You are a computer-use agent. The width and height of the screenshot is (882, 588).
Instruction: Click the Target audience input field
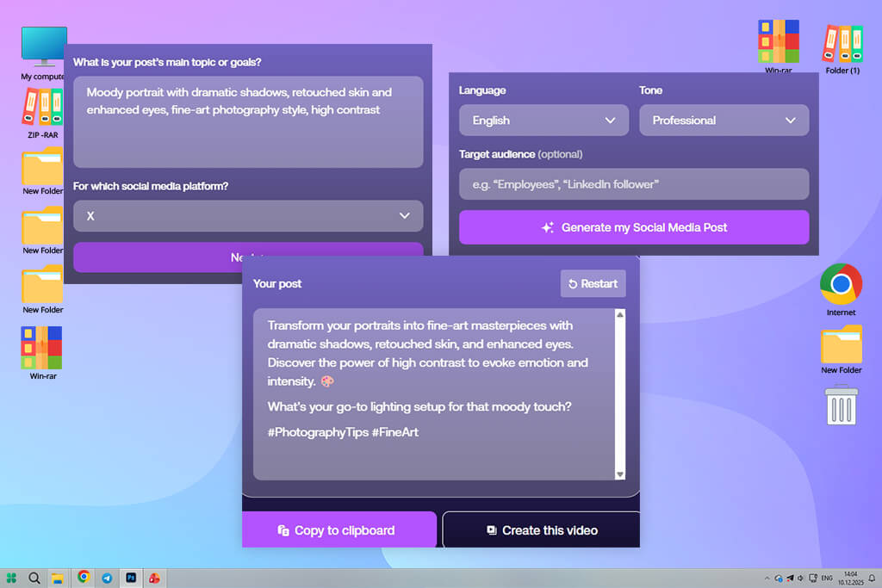click(x=634, y=184)
